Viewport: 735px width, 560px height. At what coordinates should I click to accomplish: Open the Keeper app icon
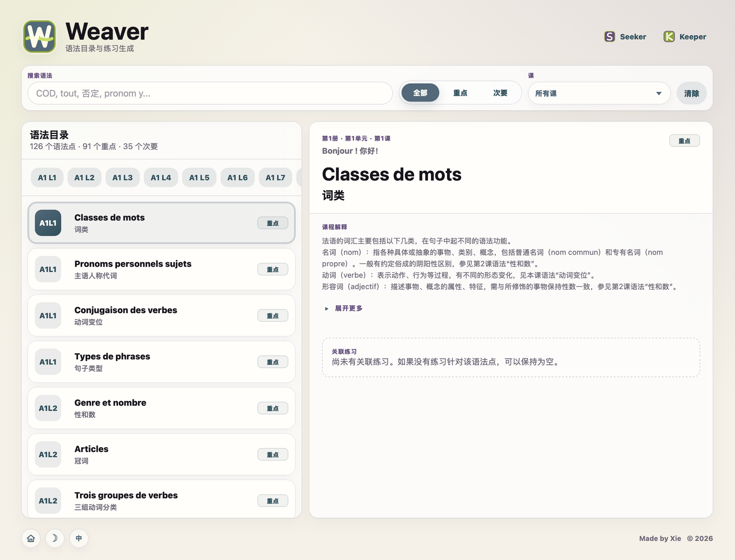coord(669,37)
